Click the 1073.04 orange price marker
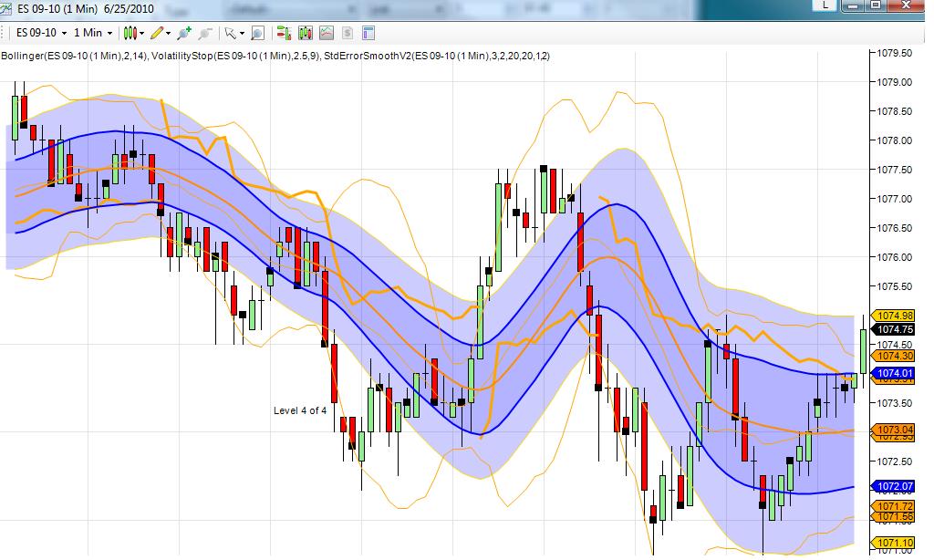 892,429
